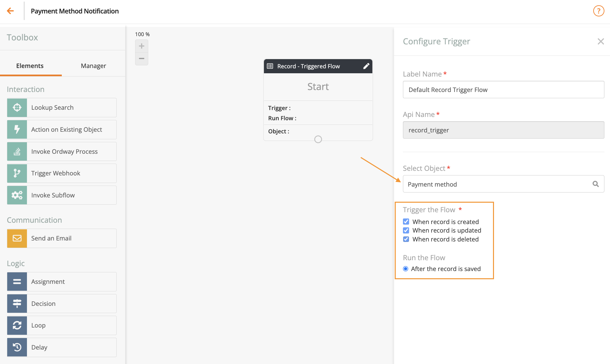Click the list icon on the flow header
This screenshot has width=610, height=364.
[x=270, y=66]
